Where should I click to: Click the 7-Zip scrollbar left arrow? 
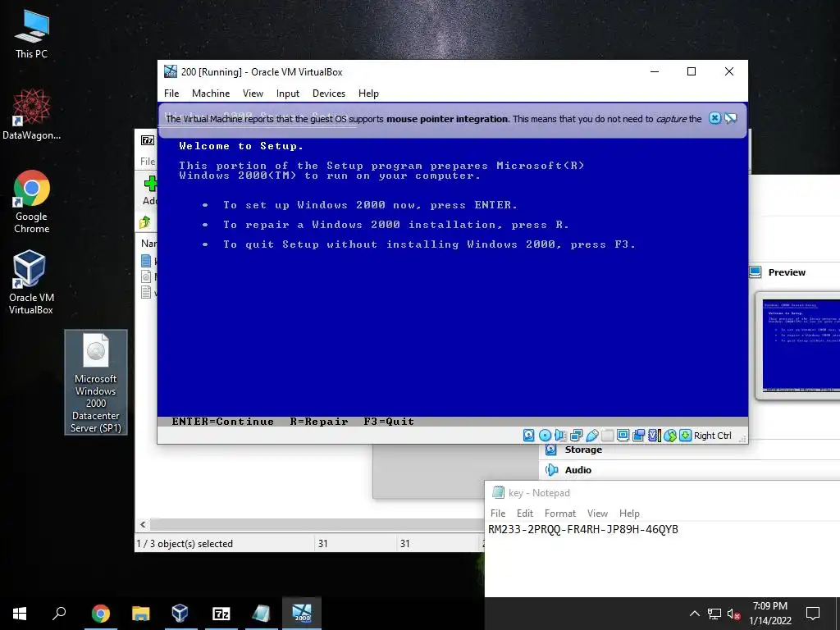click(x=143, y=524)
